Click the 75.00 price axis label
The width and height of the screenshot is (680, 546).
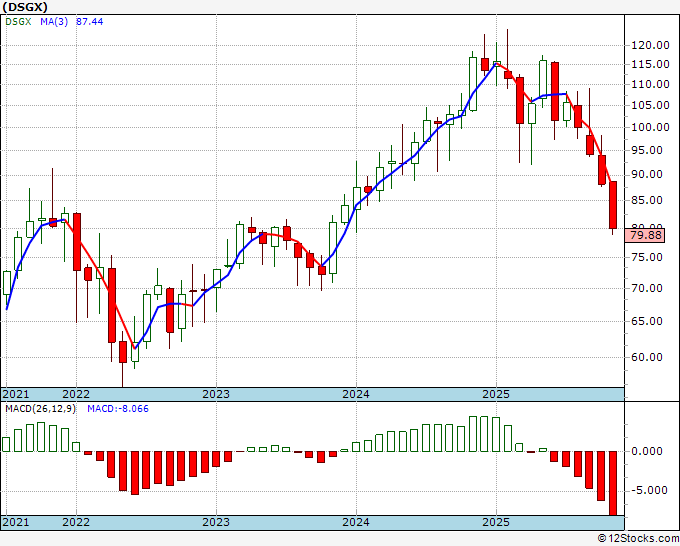coord(646,257)
